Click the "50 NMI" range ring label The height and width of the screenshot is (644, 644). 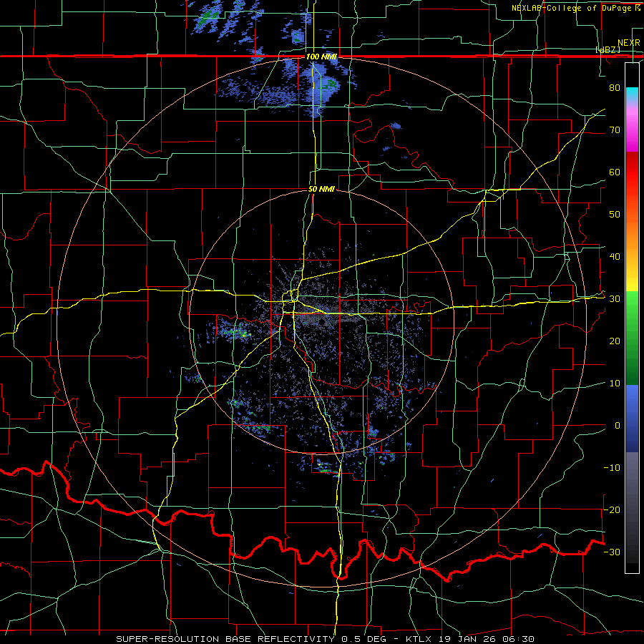coord(321,190)
